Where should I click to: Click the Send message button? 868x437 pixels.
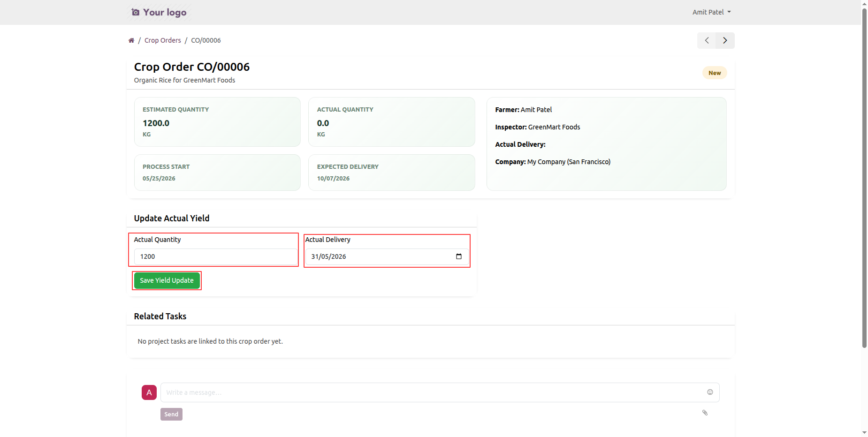click(x=171, y=414)
